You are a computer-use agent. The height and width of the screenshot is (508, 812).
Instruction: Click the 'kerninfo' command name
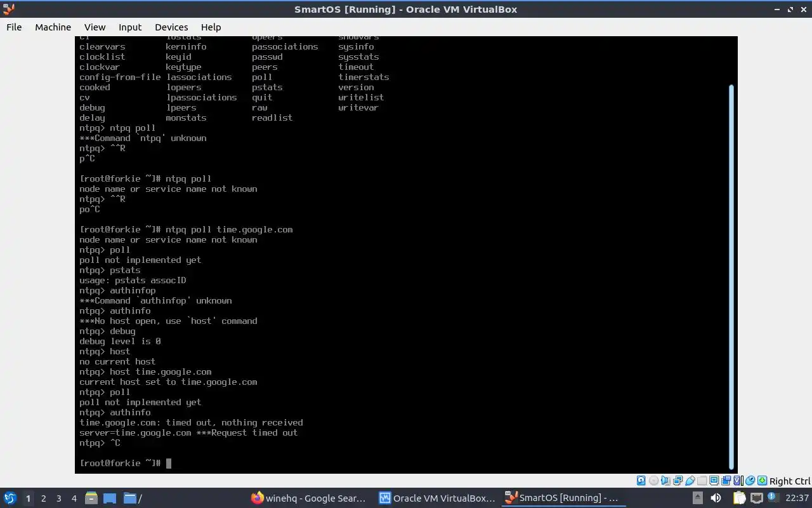coord(186,46)
